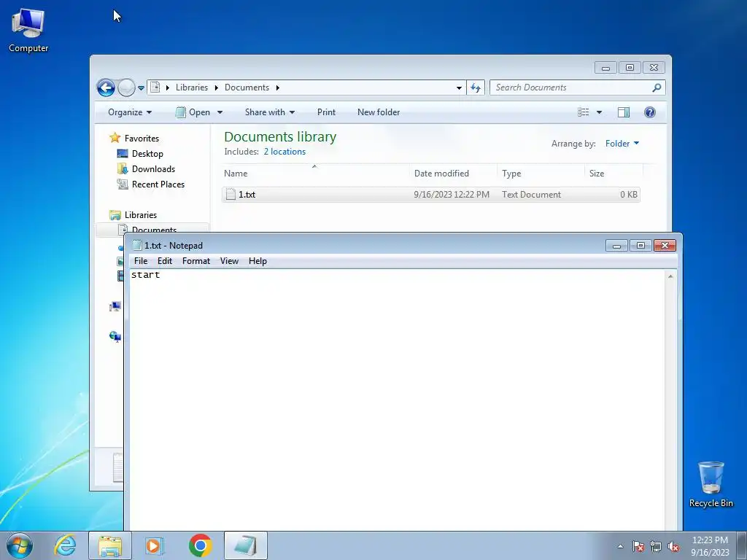Expand the arrow after Libraries in address bar

[x=216, y=87]
